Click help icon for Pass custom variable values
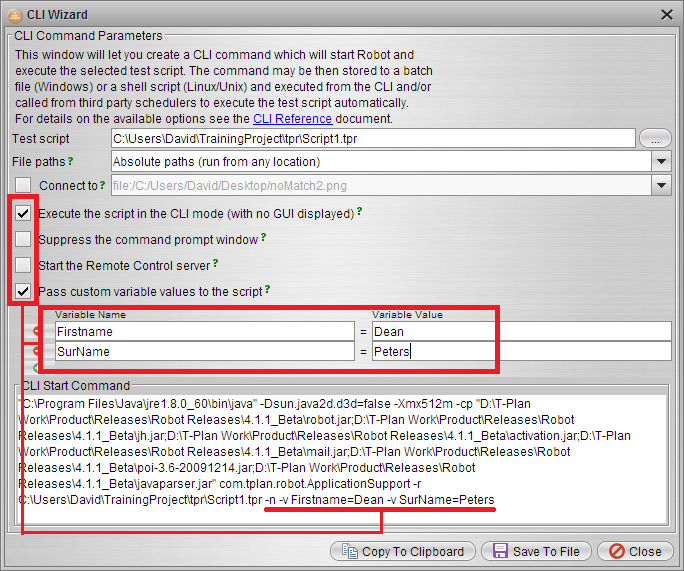Image resolution: width=684 pixels, height=571 pixels. [264, 291]
